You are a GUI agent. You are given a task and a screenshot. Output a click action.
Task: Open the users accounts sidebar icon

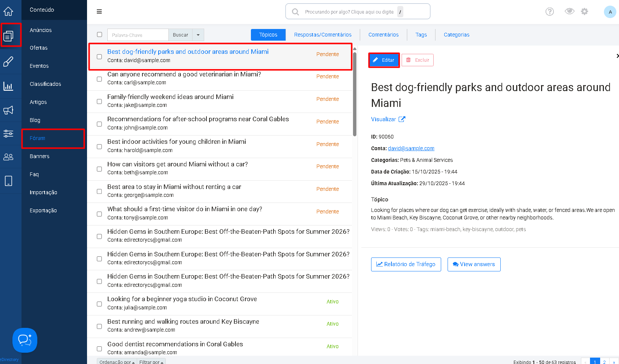(x=8, y=157)
